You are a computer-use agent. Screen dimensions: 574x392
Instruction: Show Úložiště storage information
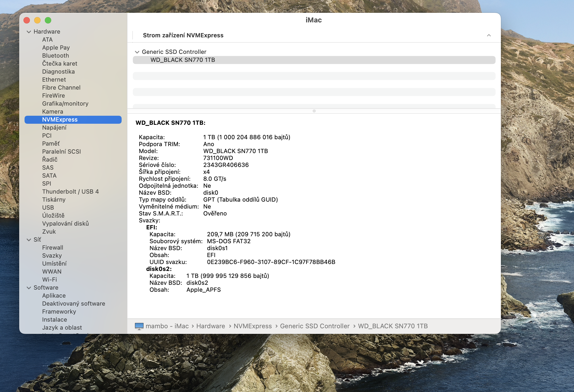coord(53,216)
